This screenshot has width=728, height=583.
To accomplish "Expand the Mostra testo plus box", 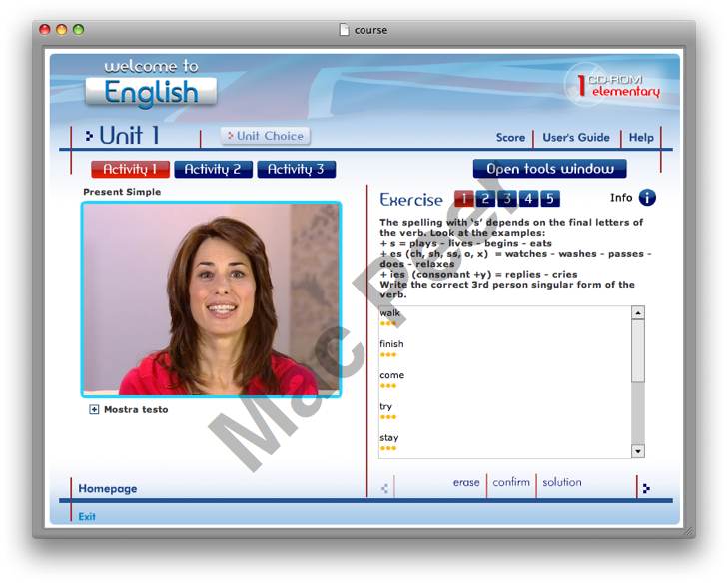I will [x=94, y=410].
